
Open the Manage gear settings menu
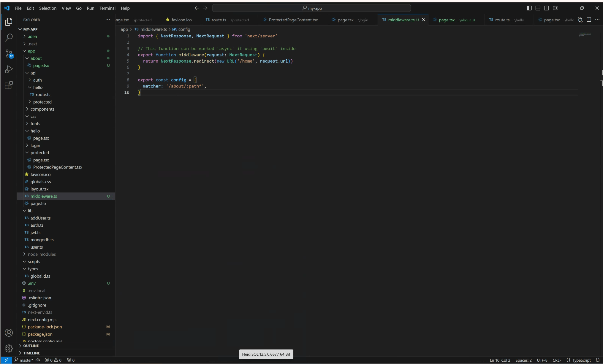click(9, 348)
